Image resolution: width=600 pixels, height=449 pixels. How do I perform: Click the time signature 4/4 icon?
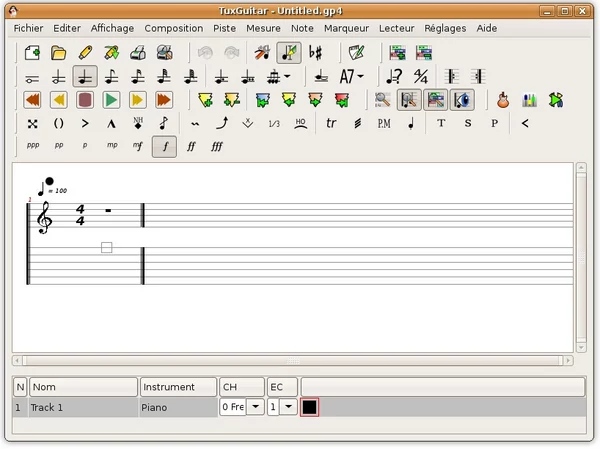(x=421, y=77)
